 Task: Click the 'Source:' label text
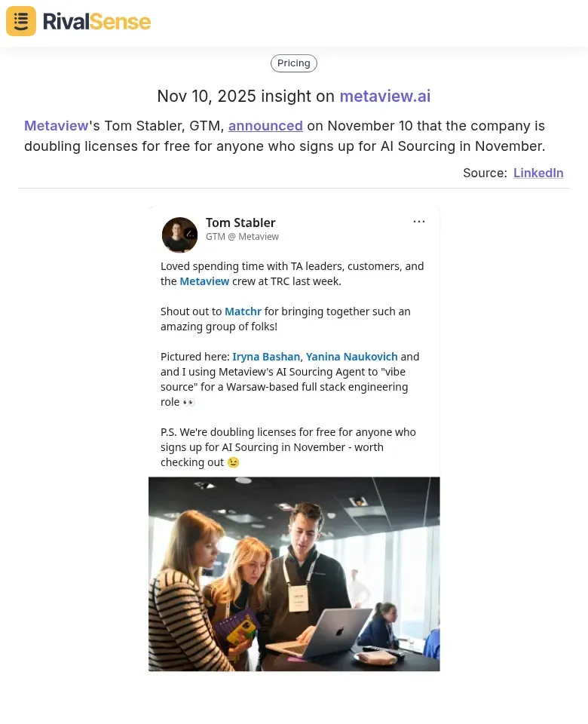pos(484,173)
